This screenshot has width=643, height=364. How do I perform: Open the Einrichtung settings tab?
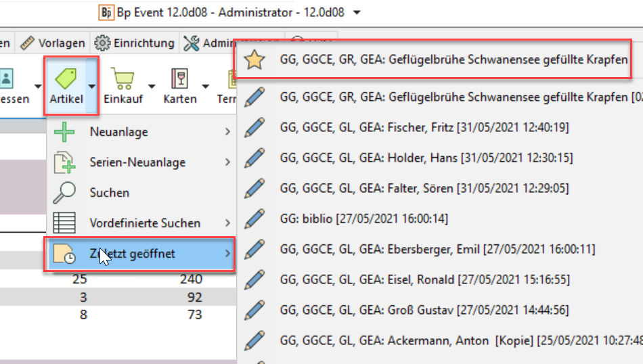135,43
